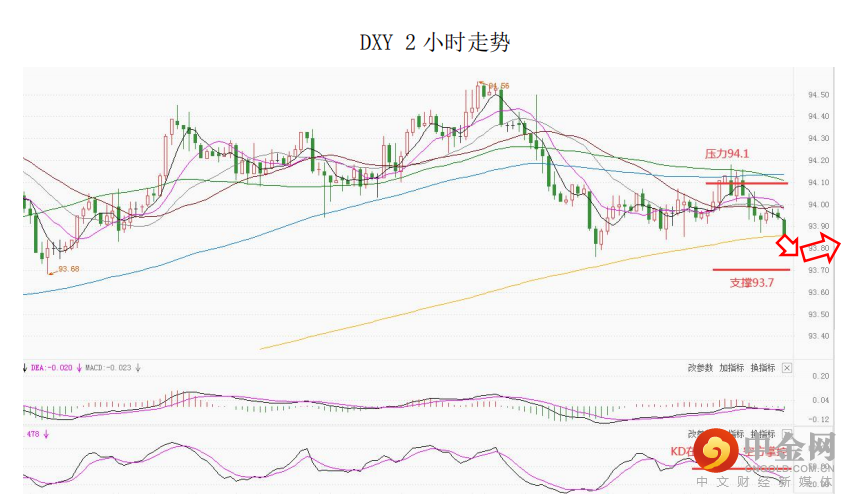Image resolution: width=850 pixels, height=500 pixels.
Task: Click the down arrow after DEA:-0.020
Action: pos(79,368)
